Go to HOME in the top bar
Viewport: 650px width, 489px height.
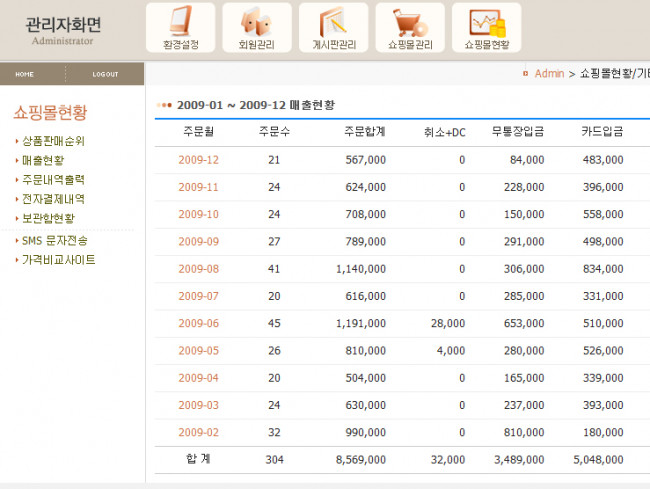tap(25, 74)
